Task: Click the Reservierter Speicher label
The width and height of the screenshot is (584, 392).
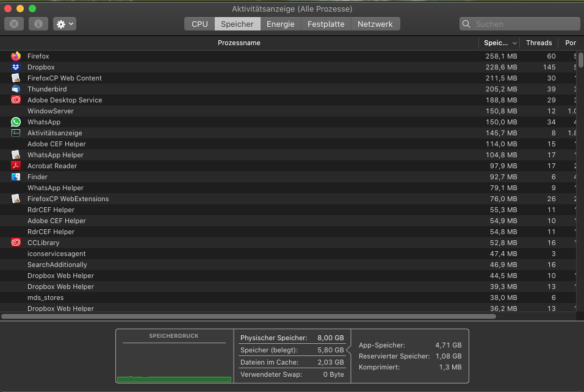Action: pos(394,356)
